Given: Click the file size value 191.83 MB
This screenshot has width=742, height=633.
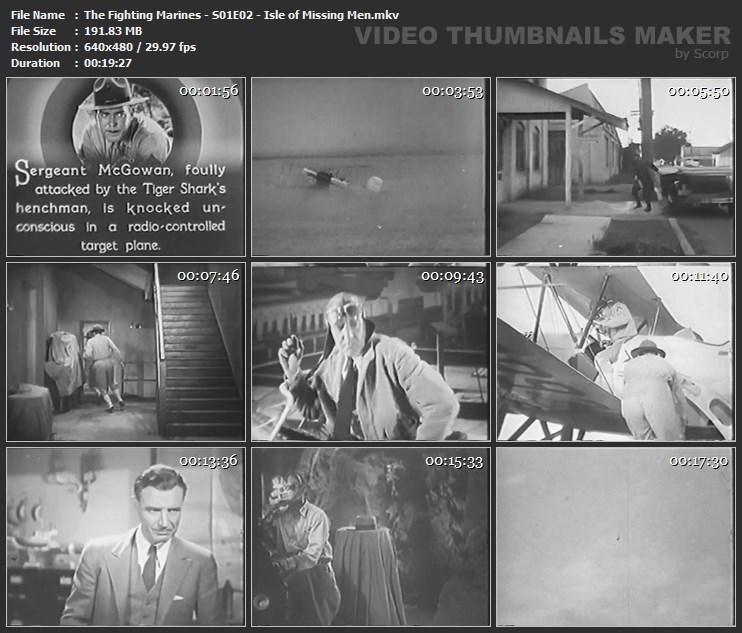Looking at the screenshot, I should click(113, 31).
